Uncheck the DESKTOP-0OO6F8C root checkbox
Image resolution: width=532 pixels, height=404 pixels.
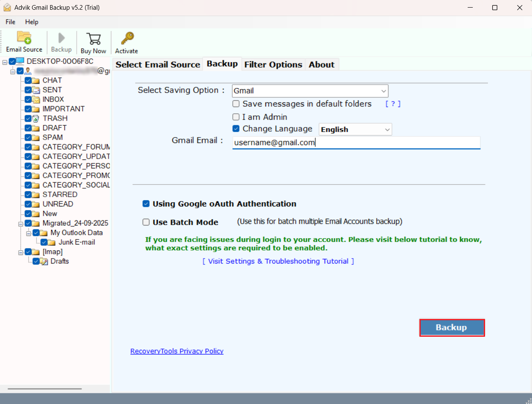(12, 61)
